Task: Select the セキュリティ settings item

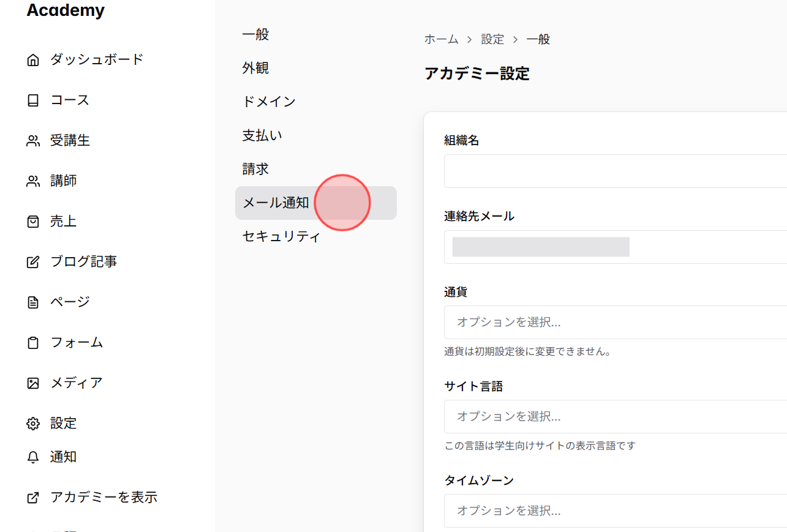Action: (281, 236)
